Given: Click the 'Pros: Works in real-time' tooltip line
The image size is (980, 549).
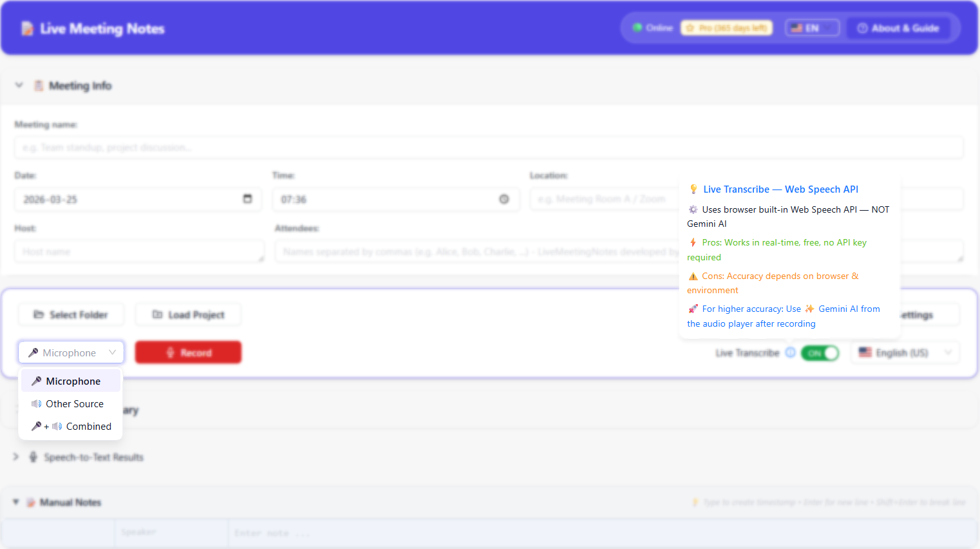Looking at the screenshot, I should [x=777, y=250].
